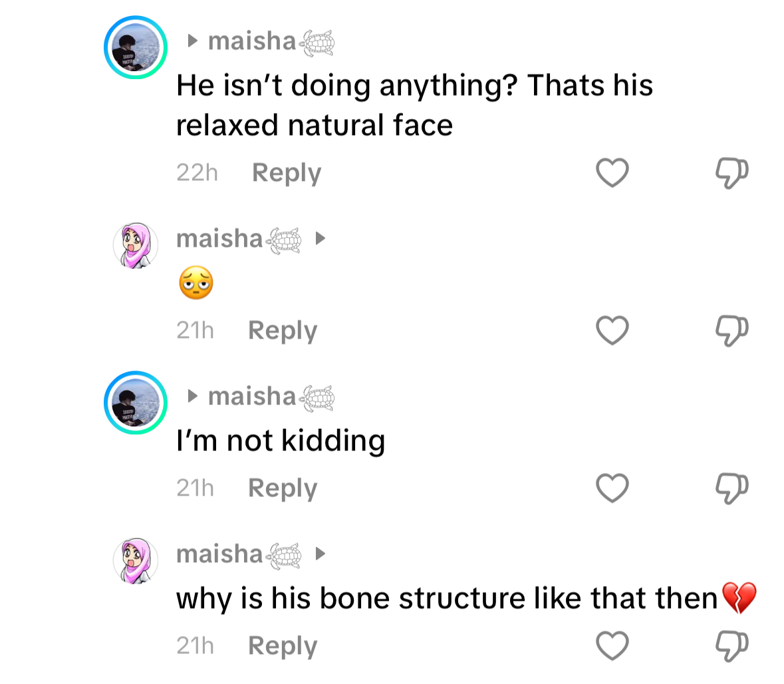784x684 pixels.
Task: Open the profile picture on first comment
Action: tap(136, 48)
